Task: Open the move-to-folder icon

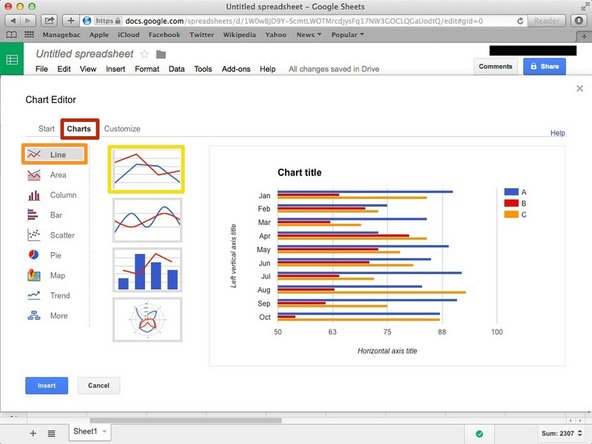Action: [x=161, y=54]
